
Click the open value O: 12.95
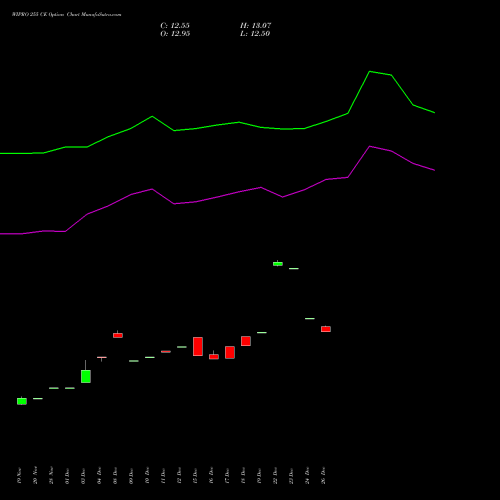[175, 34]
